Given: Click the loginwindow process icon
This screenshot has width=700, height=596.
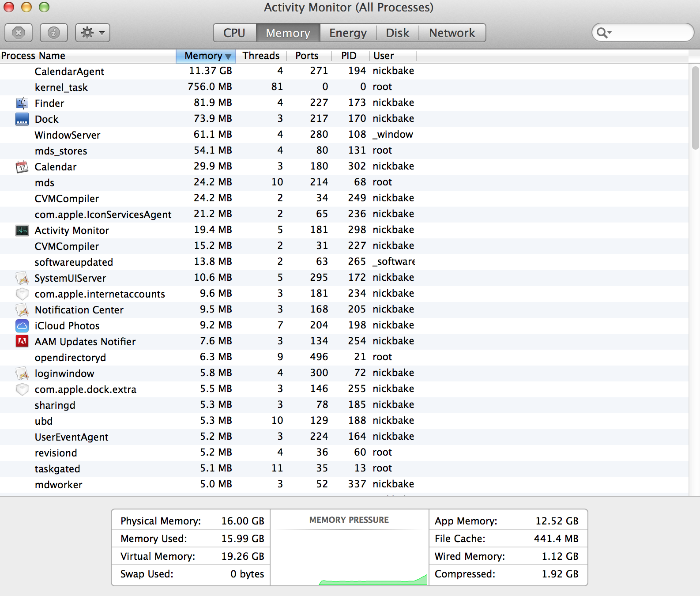Looking at the screenshot, I should (22, 373).
